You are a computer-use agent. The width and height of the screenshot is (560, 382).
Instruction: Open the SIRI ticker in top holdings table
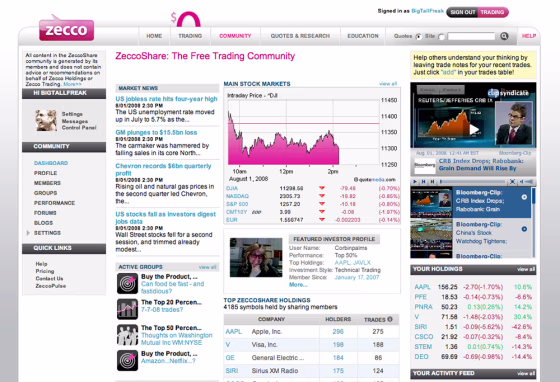point(232,371)
